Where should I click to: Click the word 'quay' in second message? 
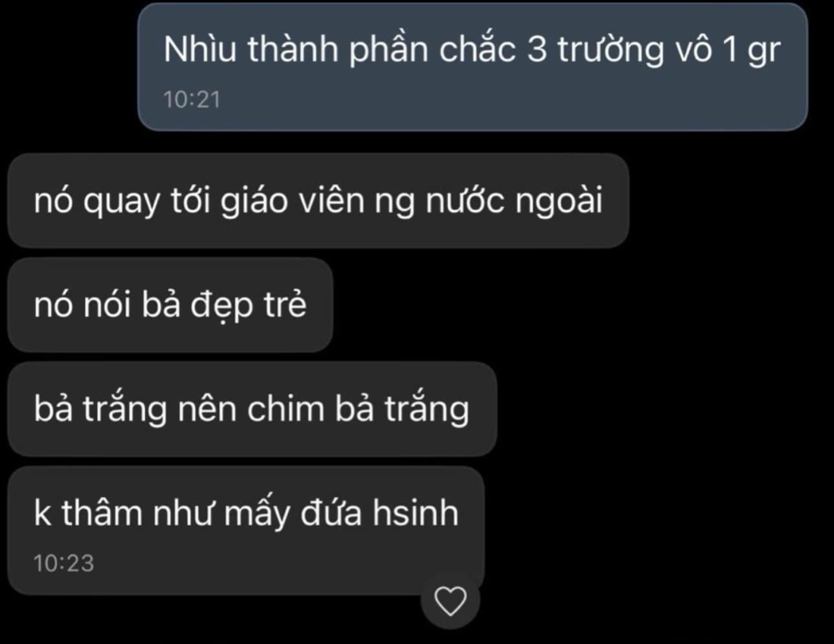click(121, 203)
